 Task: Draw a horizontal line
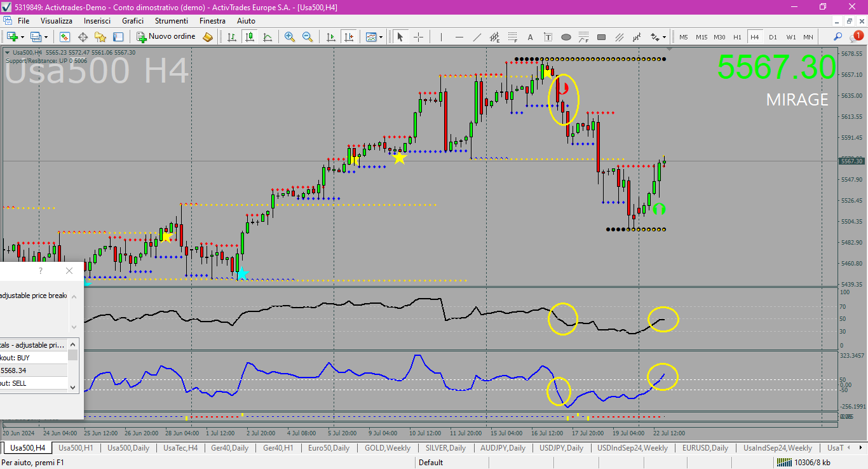point(459,37)
